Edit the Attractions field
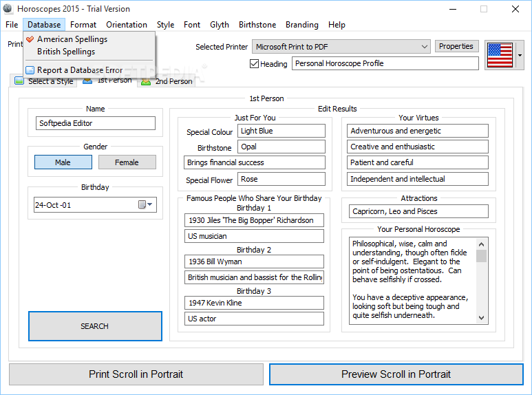The height and width of the screenshot is (395, 532). click(418, 211)
